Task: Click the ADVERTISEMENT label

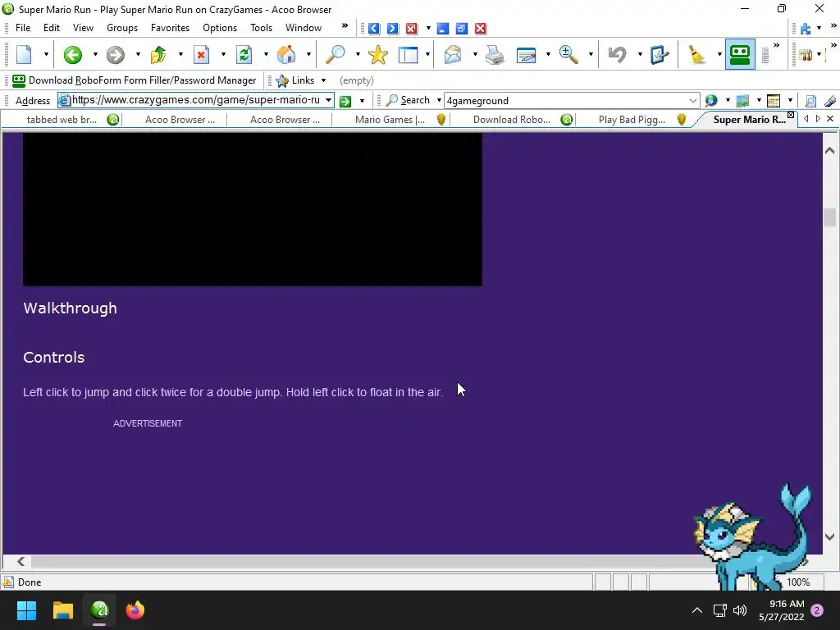Action: point(148,423)
